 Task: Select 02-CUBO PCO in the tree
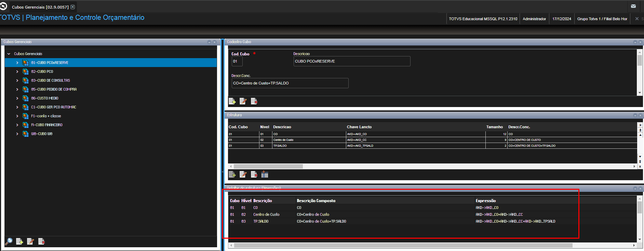42,71
